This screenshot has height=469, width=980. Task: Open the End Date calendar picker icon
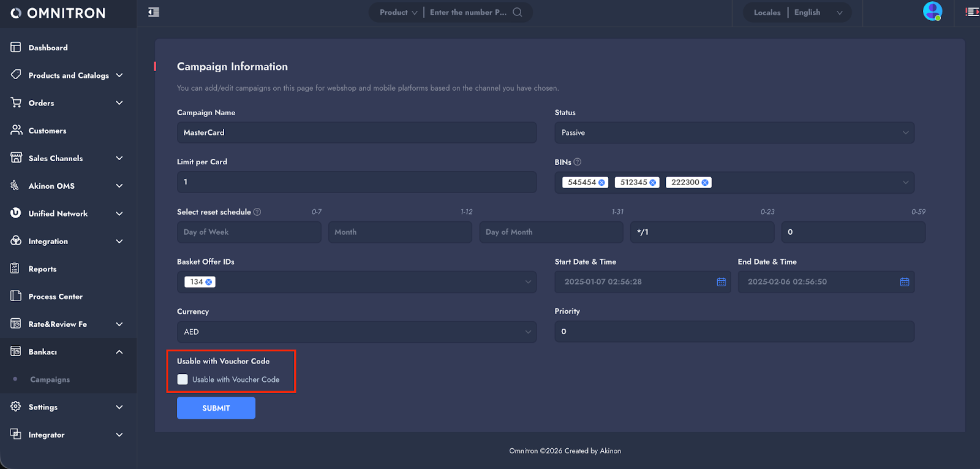click(x=904, y=282)
